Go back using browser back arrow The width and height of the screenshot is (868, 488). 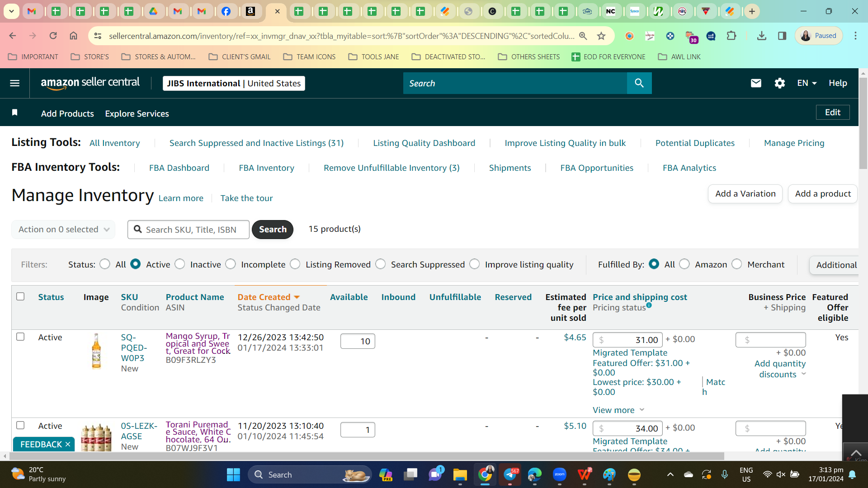click(13, 36)
